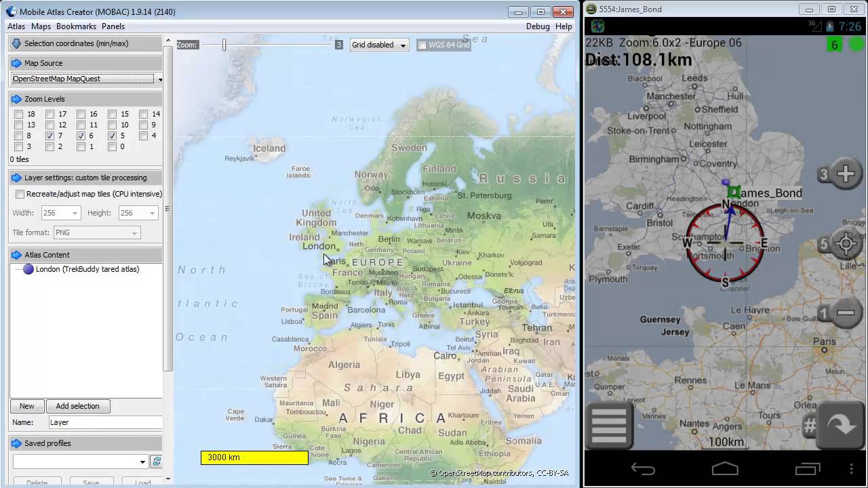Tap the hamburger menu button on emulator map
The width and height of the screenshot is (868, 488).
pyautogui.click(x=608, y=425)
